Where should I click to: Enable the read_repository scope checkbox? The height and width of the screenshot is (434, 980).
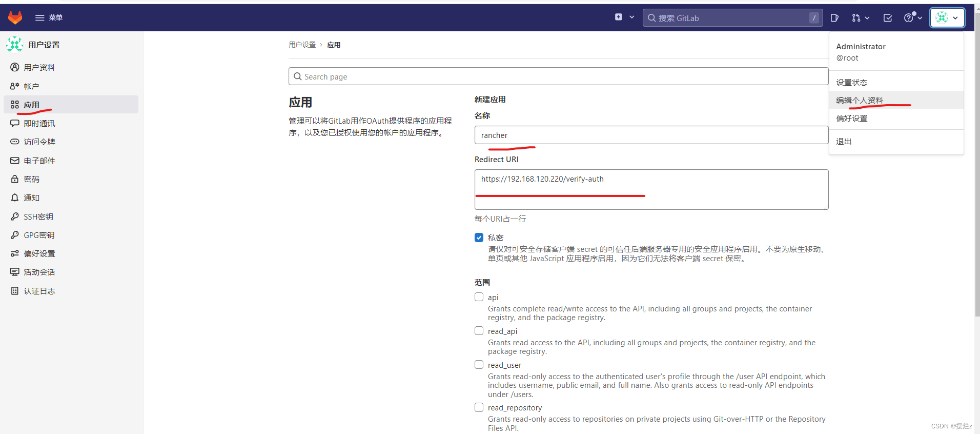click(x=479, y=407)
